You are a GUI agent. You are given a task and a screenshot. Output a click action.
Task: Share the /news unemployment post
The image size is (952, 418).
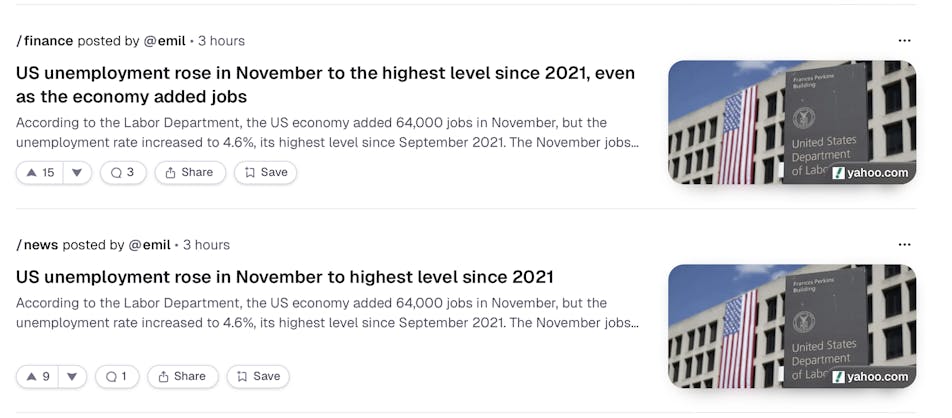tap(182, 376)
